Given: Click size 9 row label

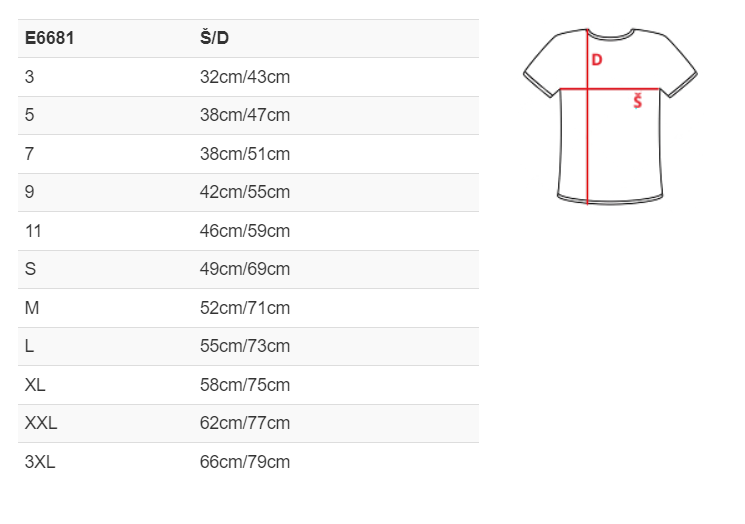Looking at the screenshot, I should click(29, 192).
